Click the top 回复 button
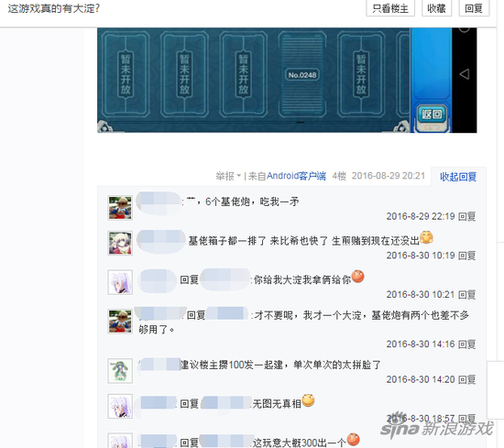This screenshot has width=504, height=448. click(474, 8)
